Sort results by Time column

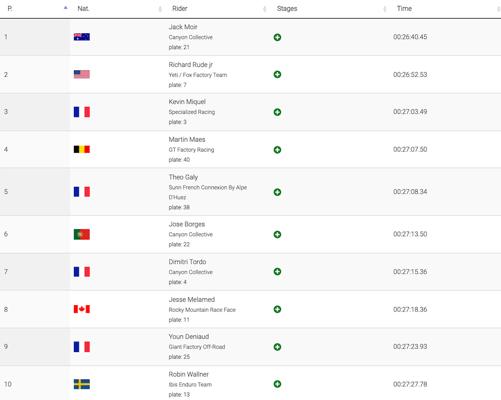(404, 9)
